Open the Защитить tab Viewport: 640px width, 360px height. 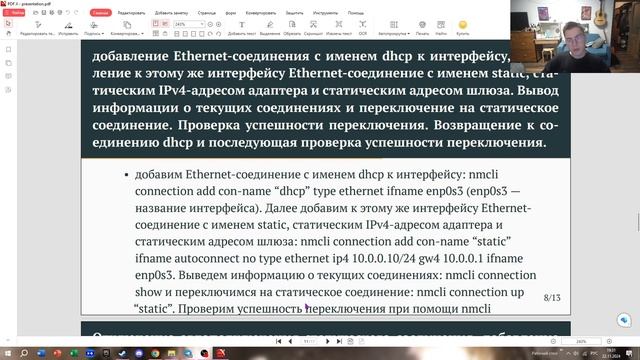[294, 13]
